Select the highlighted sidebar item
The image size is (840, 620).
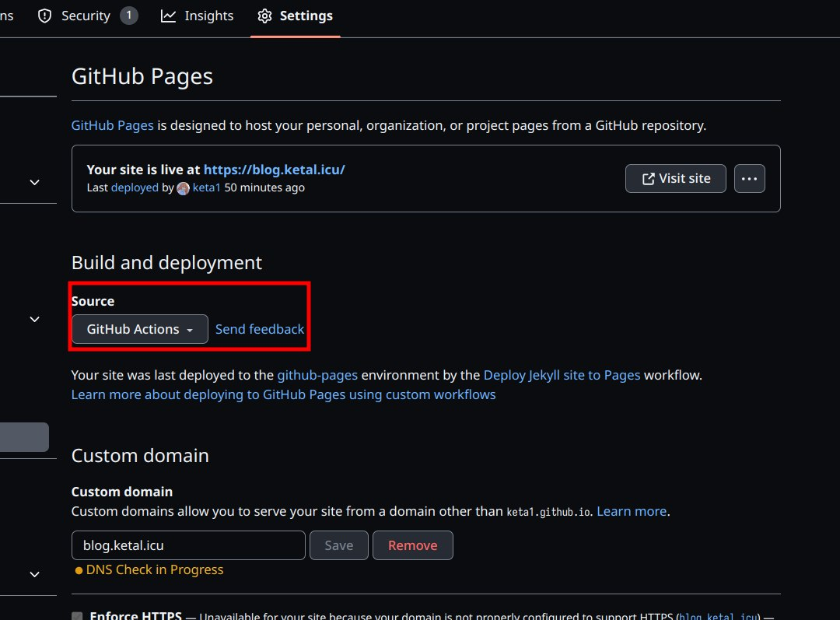[24, 437]
